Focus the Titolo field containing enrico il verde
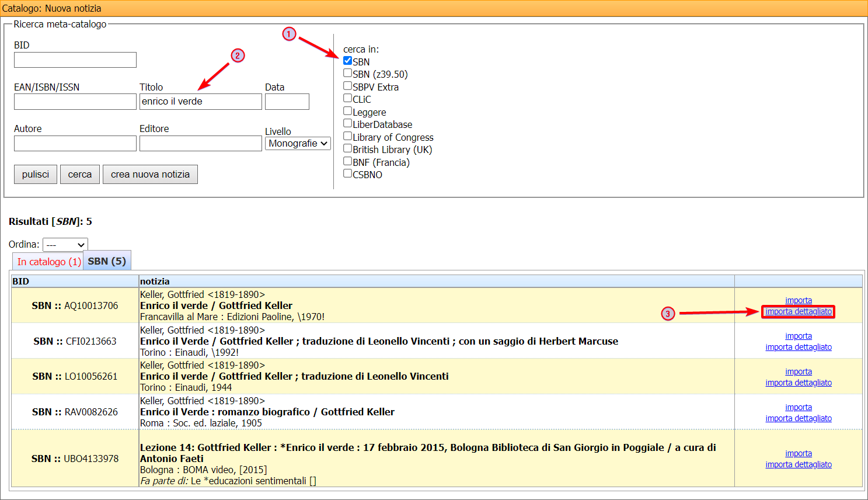868x500 pixels. (200, 102)
